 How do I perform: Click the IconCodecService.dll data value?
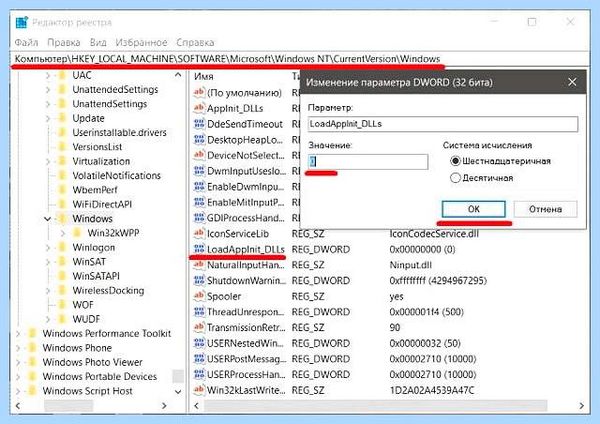point(434,233)
